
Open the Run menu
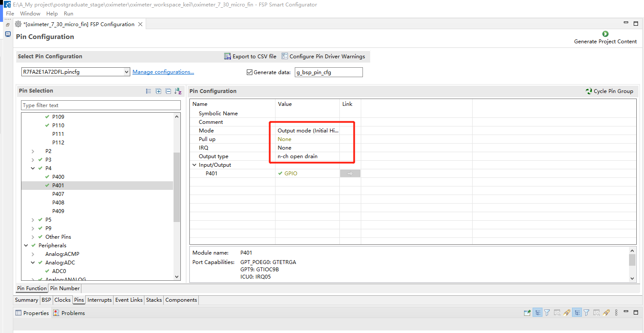(x=69, y=14)
